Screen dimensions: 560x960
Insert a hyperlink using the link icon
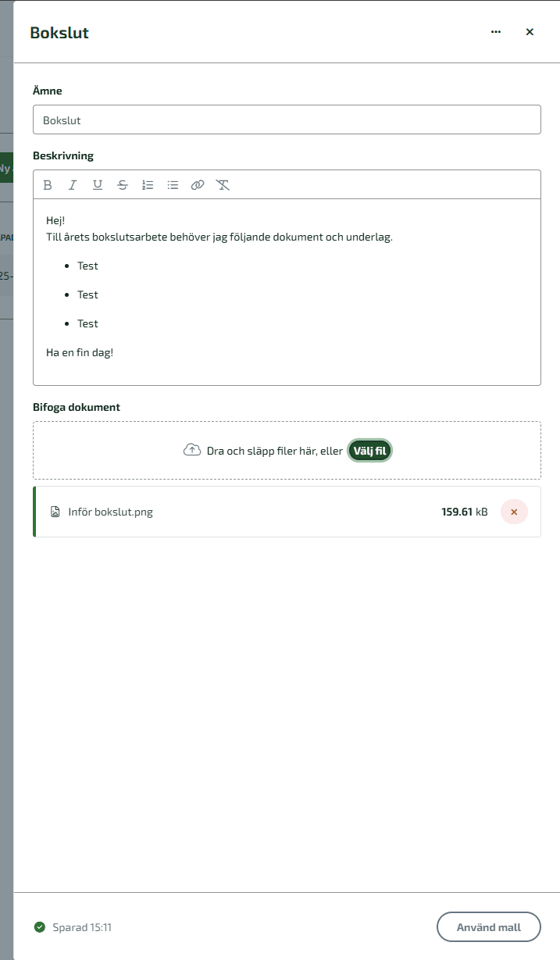[198, 185]
